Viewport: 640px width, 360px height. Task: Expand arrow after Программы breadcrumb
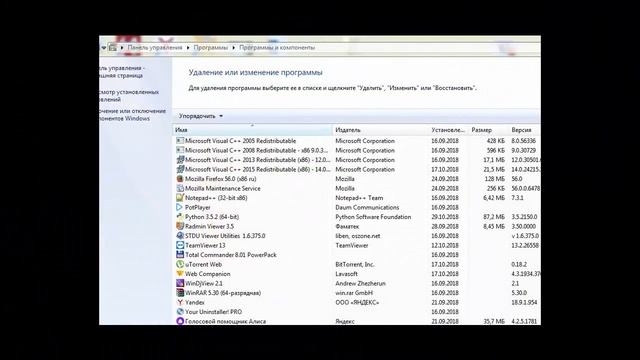233,47
